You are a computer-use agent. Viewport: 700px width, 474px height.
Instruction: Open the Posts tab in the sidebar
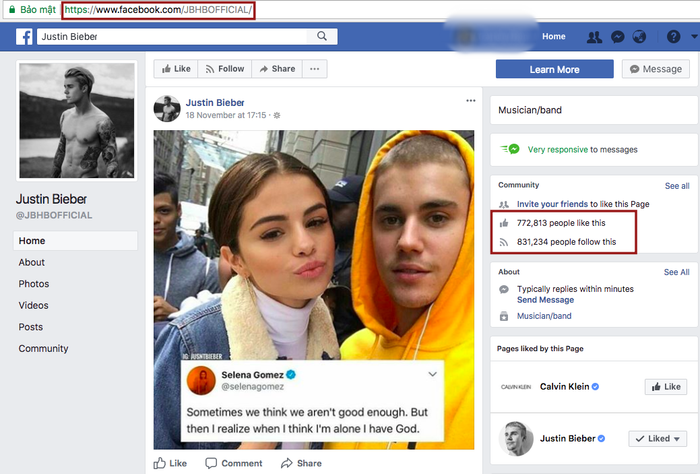point(30,327)
